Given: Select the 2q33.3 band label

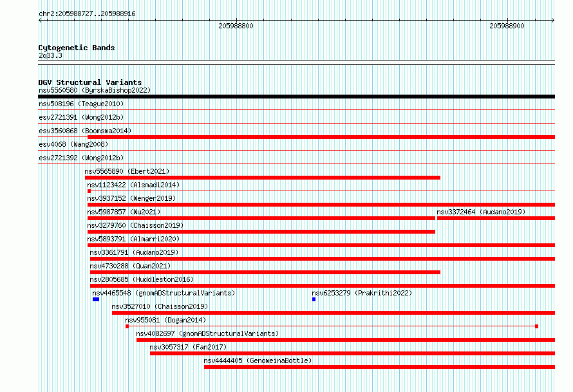Looking at the screenshot, I should point(50,55).
